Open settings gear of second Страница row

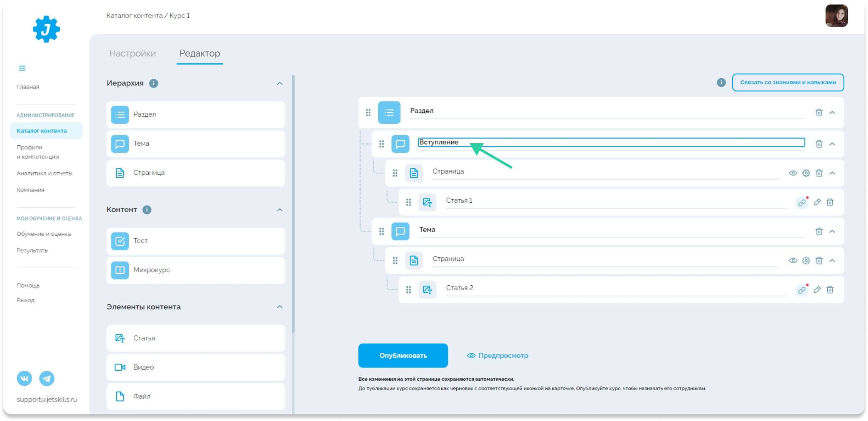pyautogui.click(x=806, y=260)
